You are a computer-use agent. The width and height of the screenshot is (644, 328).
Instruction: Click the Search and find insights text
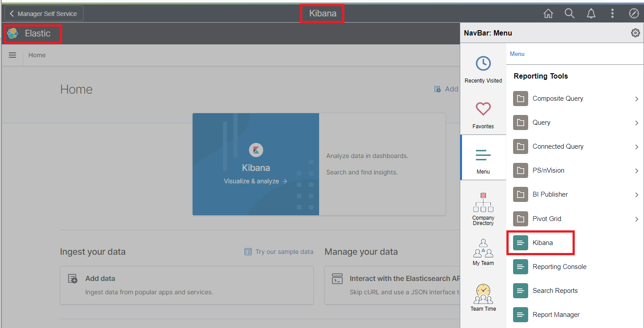362,172
